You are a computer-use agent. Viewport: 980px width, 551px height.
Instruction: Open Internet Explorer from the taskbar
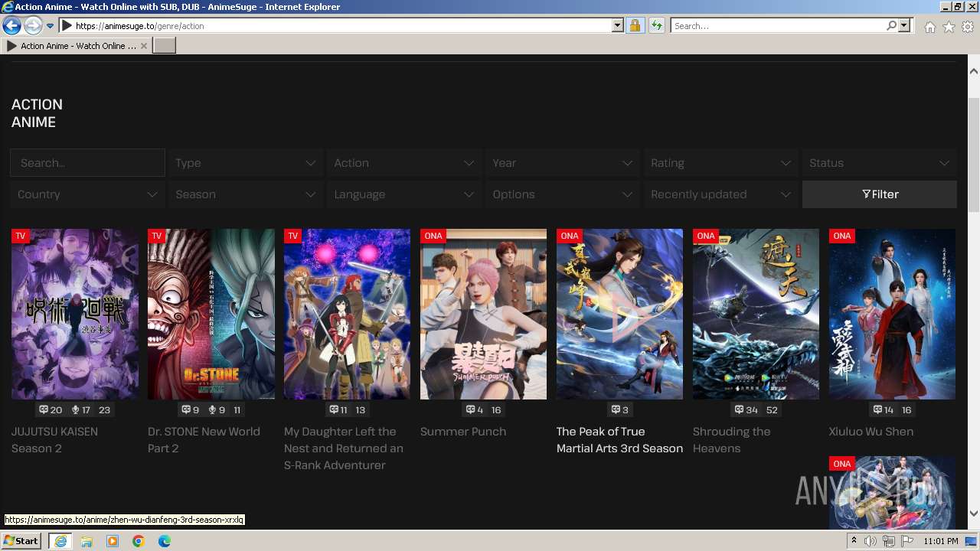tap(60, 541)
